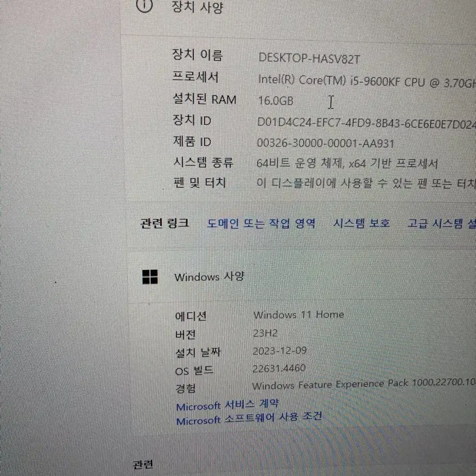Open the 도메인 또는 작업 영역 link
Image resolution: width=476 pixels, height=476 pixels.
click(x=261, y=223)
